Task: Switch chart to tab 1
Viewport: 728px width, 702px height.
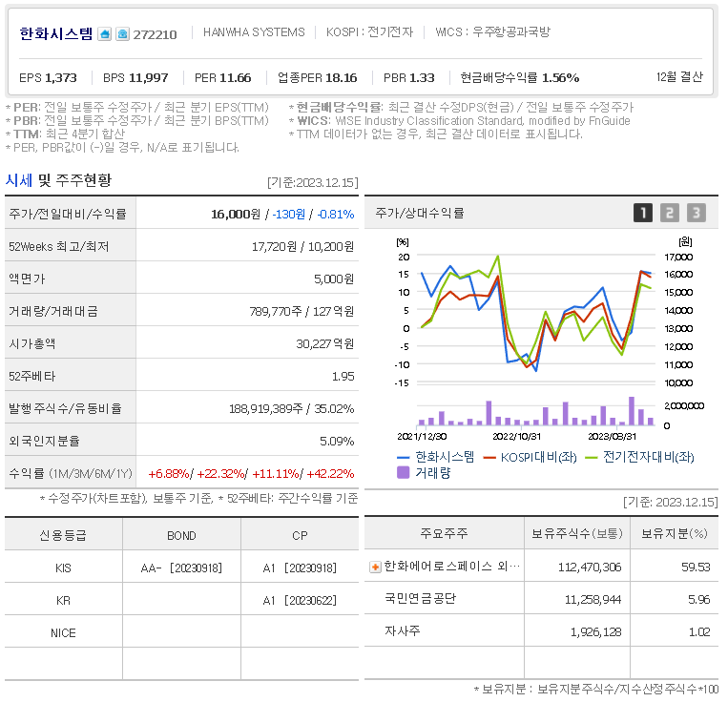Action: [x=643, y=213]
